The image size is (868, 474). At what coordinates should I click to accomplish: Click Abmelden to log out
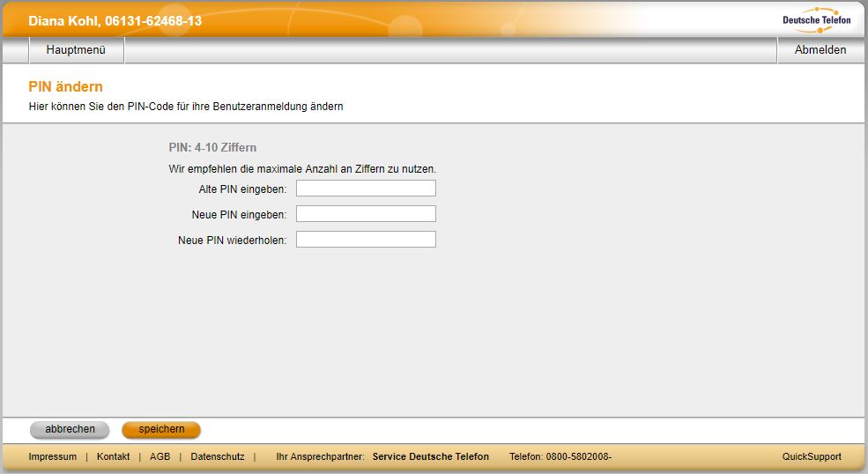tap(820, 50)
